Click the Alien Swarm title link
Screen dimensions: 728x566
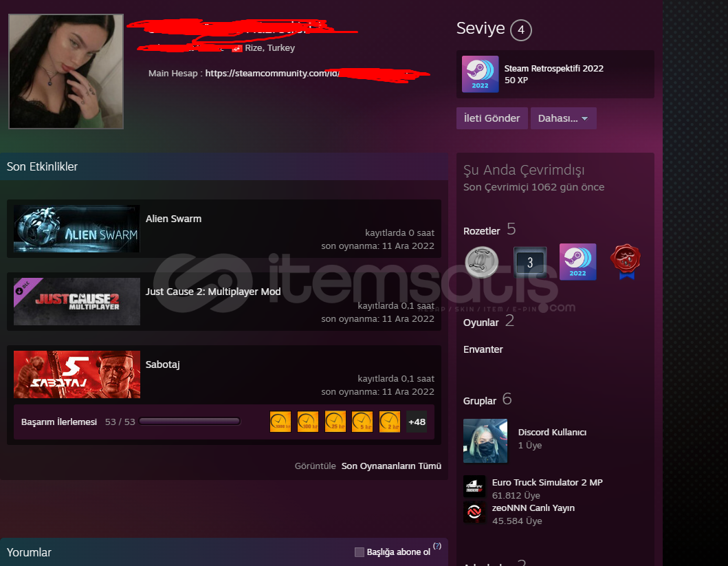(x=174, y=219)
